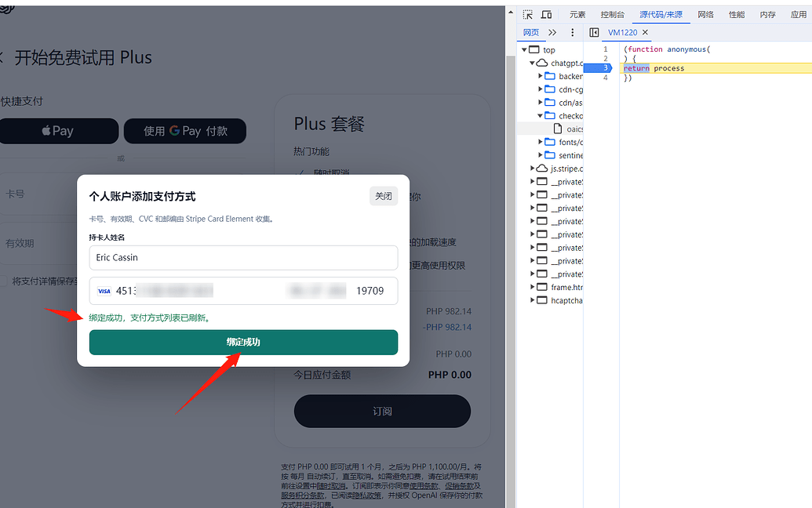Viewport: 812px width, 508px height.
Task: Click the cloud icon beside js.stripe.c
Action: [541, 168]
